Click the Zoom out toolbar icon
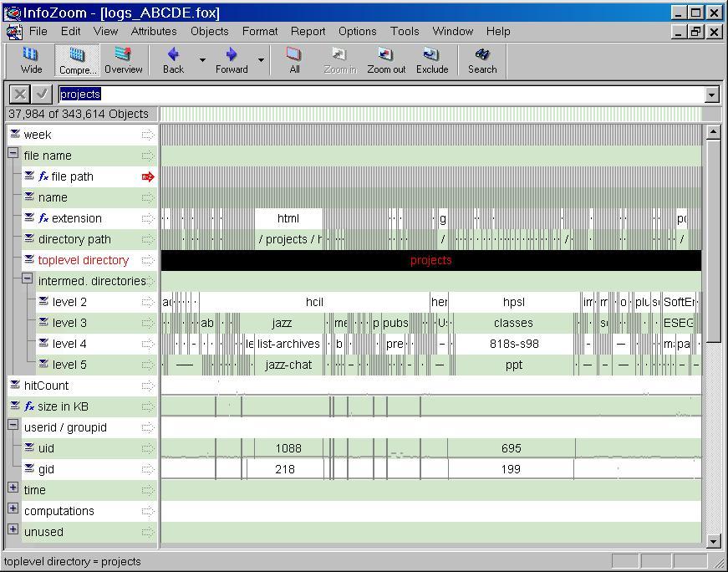This screenshot has width=728, height=572. pos(385,60)
